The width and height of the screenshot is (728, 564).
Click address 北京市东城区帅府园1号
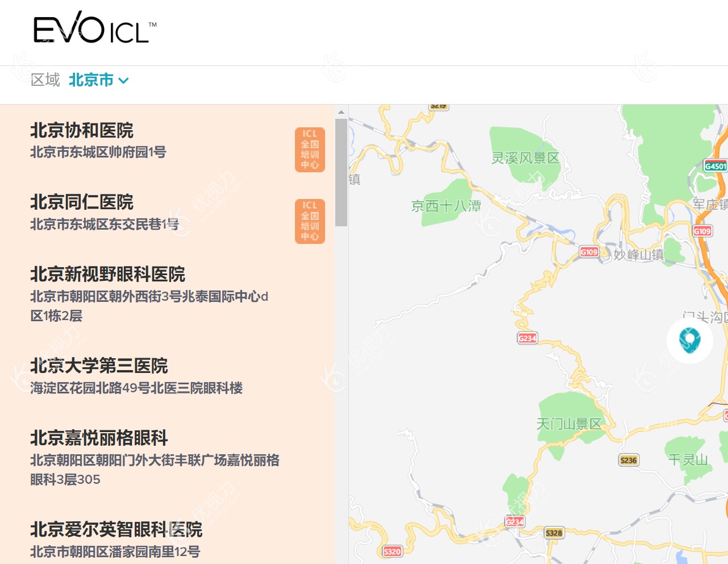click(x=98, y=152)
